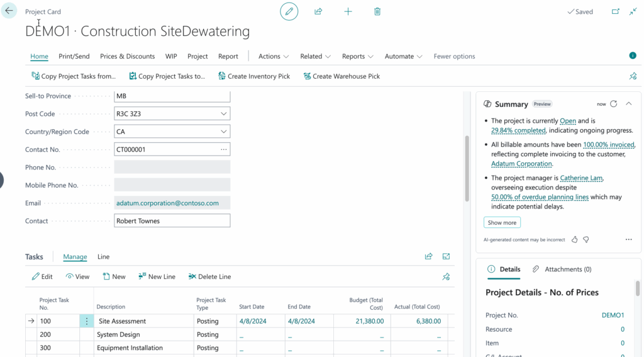
Task: Click Edit in the Tasks toolbar
Action: 42,276
